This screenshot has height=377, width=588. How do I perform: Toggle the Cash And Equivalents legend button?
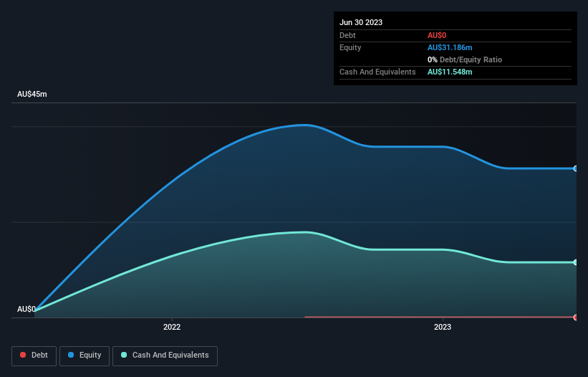tap(165, 355)
